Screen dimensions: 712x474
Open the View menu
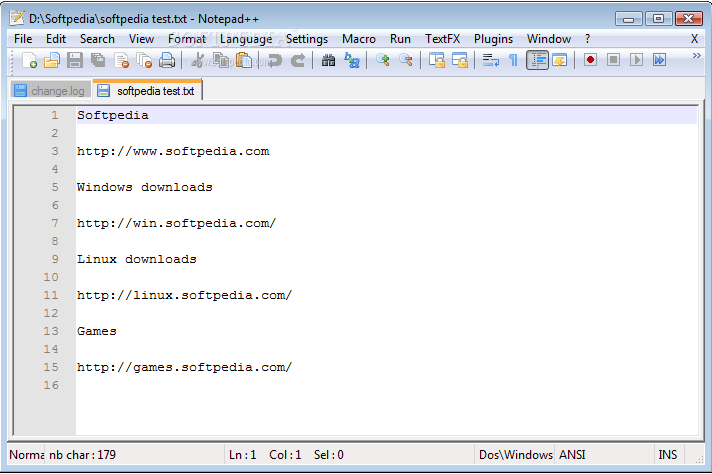[x=141, y=39]
